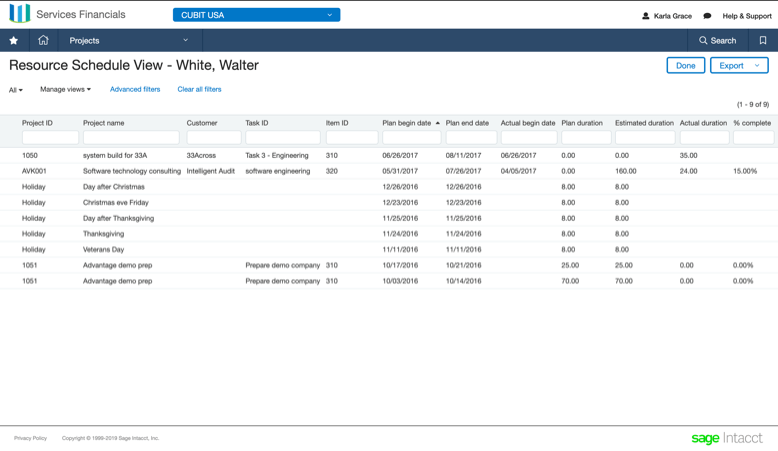Image resolution: width=778 pixels, height=451 pixels.
Task: Click 'Software technology consulting' project name
Action: click(132, 171)
